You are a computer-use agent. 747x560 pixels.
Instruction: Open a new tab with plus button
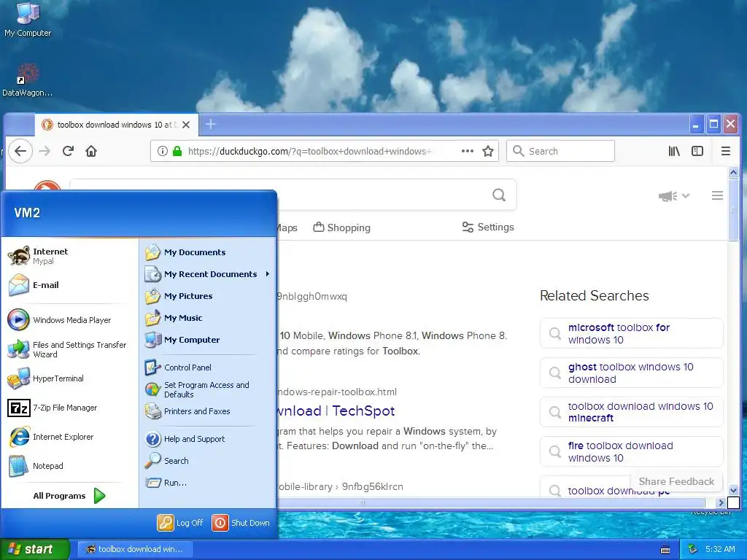(211, 125)
